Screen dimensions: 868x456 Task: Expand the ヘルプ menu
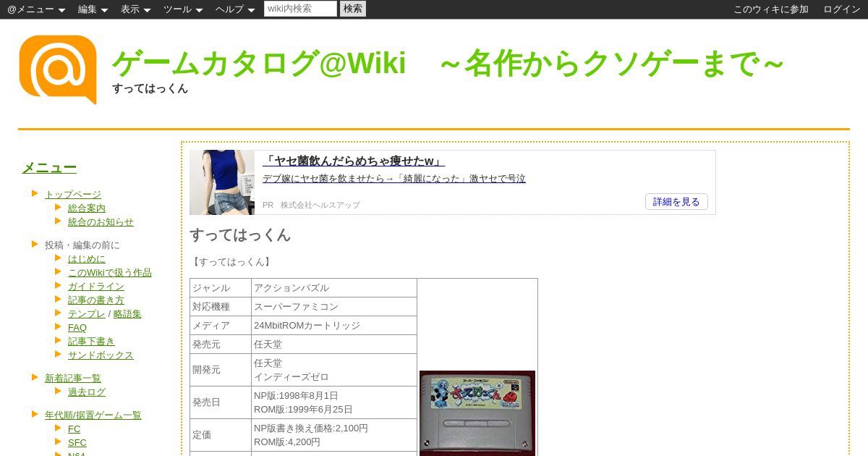[x=235, y=9]
